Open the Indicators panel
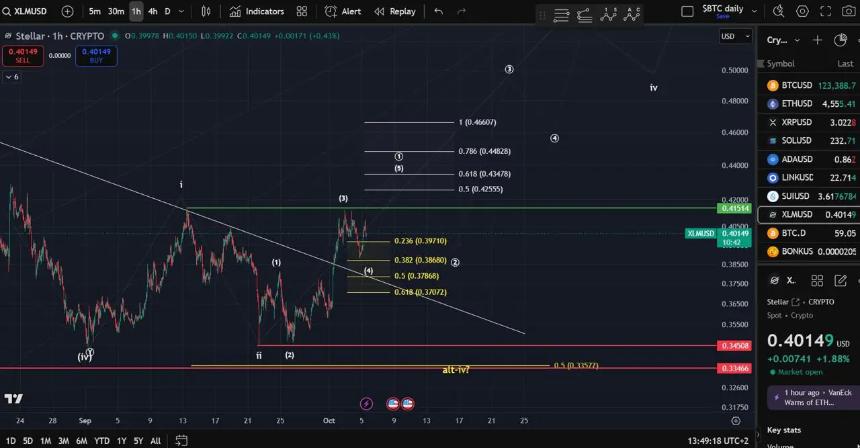The width and height of the screenshot is (860, 448). pyautogui.click(x=256, y=11)
